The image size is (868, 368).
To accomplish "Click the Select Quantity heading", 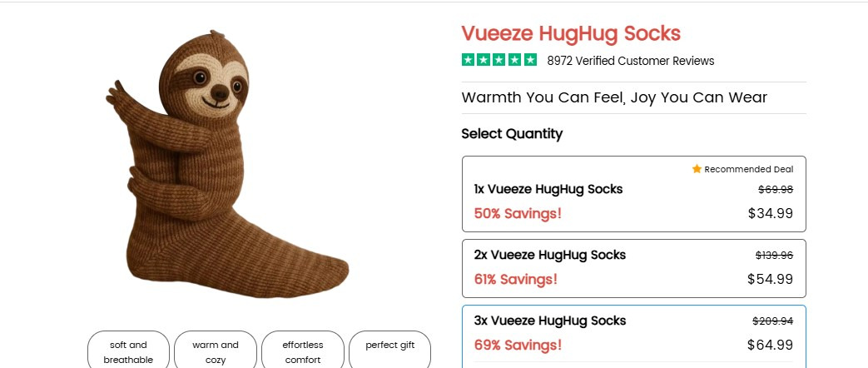I will click(x=512, y=133).
